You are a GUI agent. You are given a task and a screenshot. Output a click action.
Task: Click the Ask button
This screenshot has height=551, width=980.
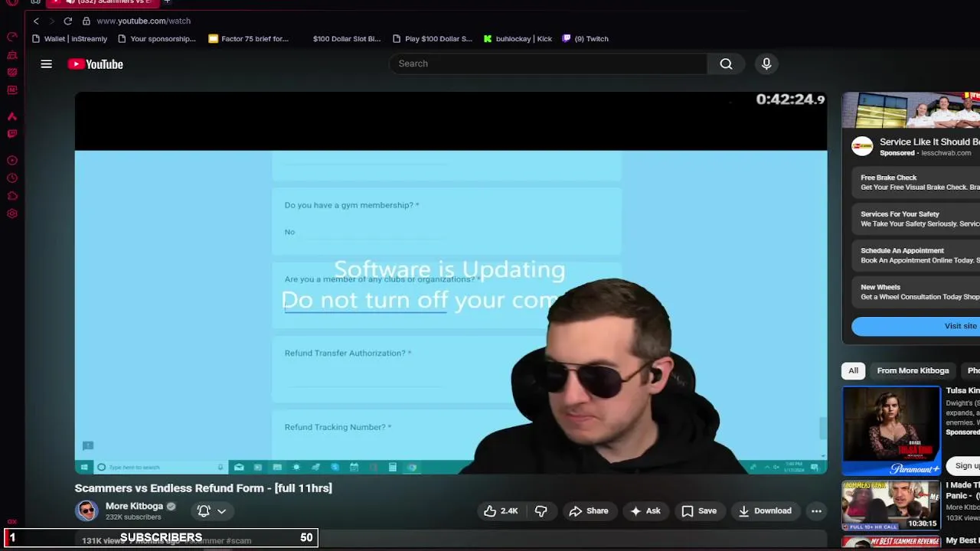pos(645,510)
